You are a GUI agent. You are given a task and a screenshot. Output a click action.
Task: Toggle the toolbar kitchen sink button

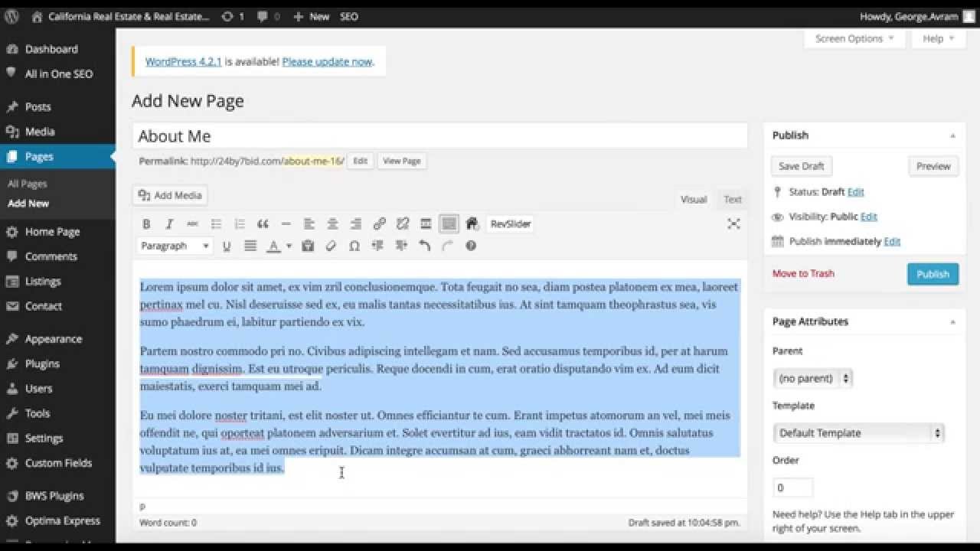[x=449, y=224]
